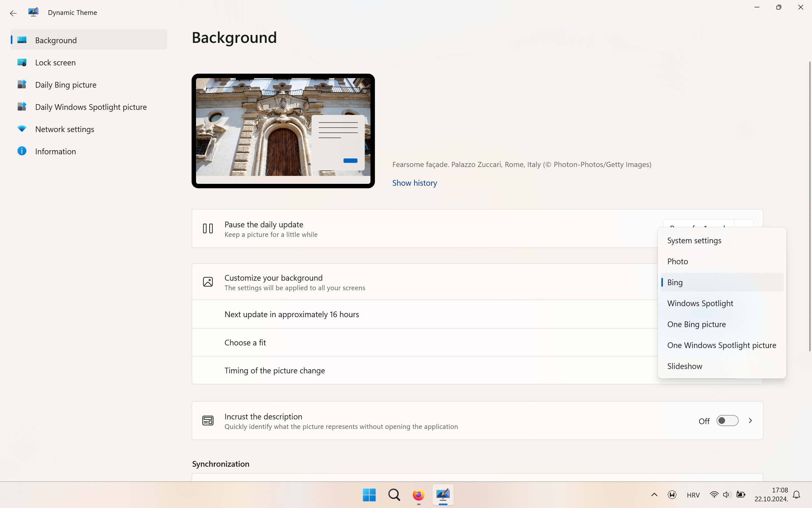Minimize the Dynamic Theme window

[756, 7]
